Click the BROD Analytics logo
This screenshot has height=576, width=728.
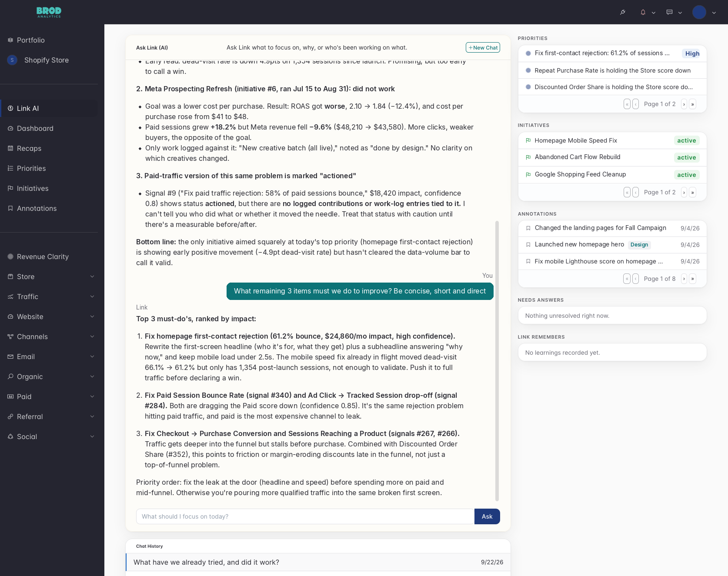49,12
